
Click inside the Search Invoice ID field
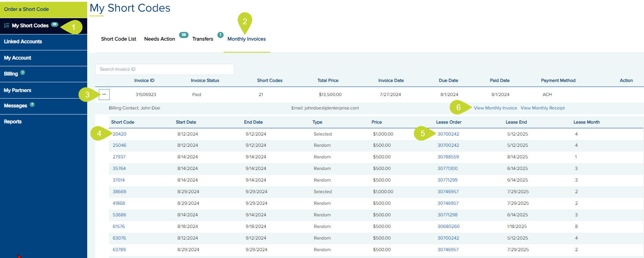tap(165, 69)
